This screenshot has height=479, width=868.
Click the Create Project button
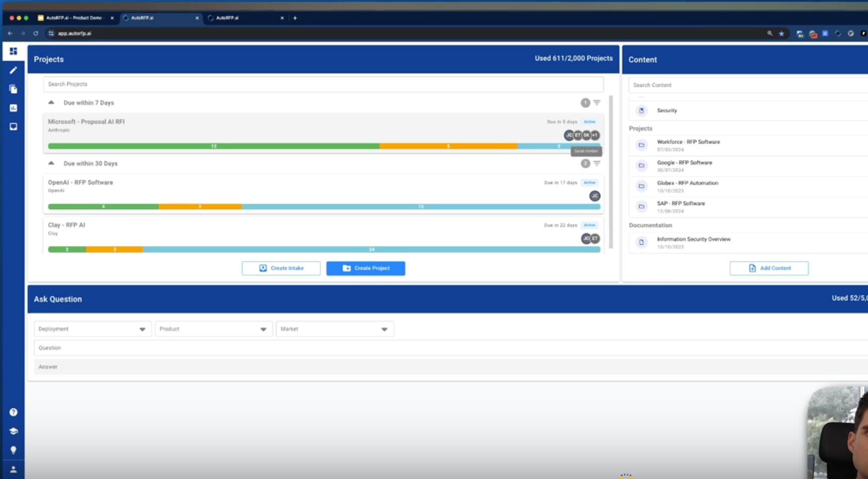366,268
